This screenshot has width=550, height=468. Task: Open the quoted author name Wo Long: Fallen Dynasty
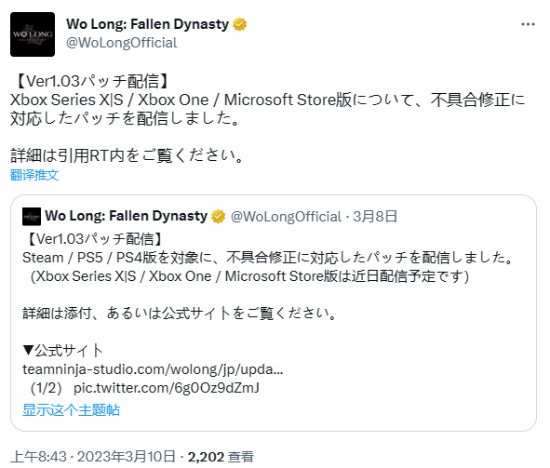tap(126, 216)
